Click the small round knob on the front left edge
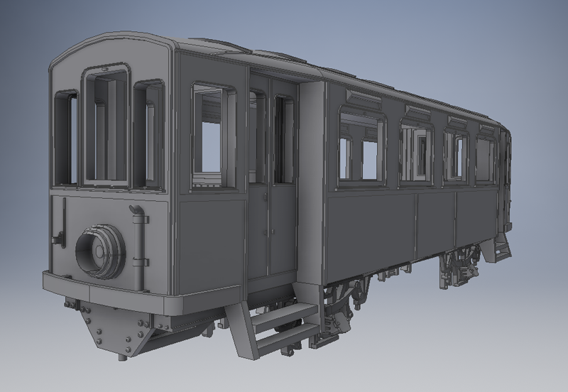The height and width of the screenshot is (392, 568). click(62, 238)
